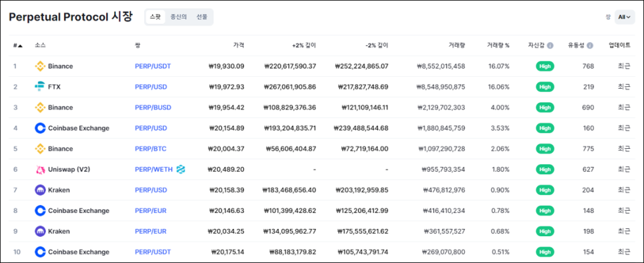Open the Kraken PERP/EUR pair link
The height and width of the screenshot is (263, 644).
150,232
